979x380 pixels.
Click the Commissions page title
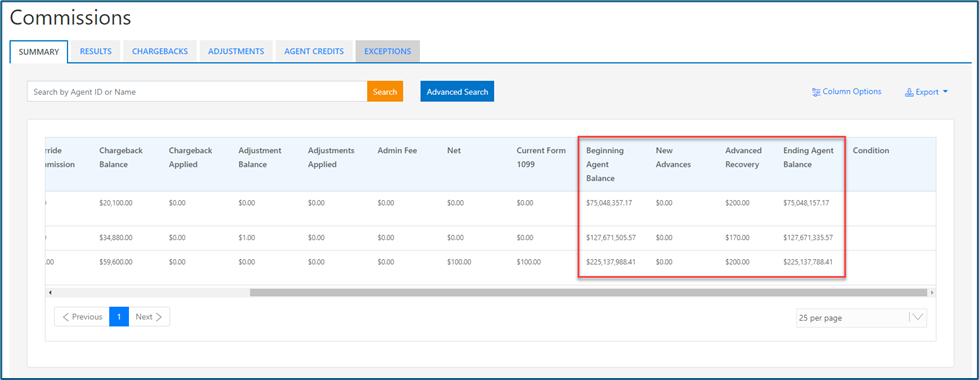pos(71,18)
